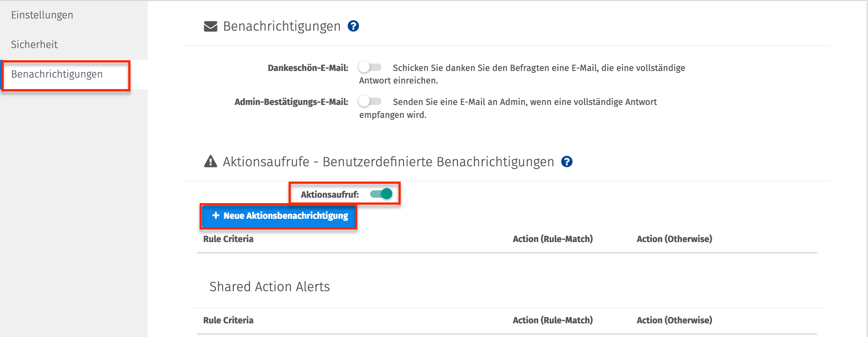This screenshot has height=337, width=868.
Task: Click the envelope icon beside Benachrichtigungen heading
Action: (210, 26)
